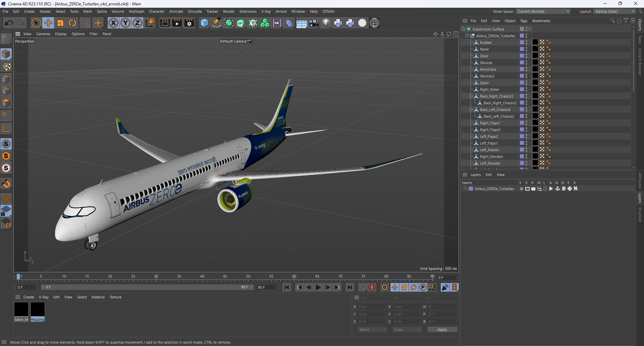Select the Scale tool in top toolbar
The image size is (644, 346).
pyautogui.click(x=60, y=23)
